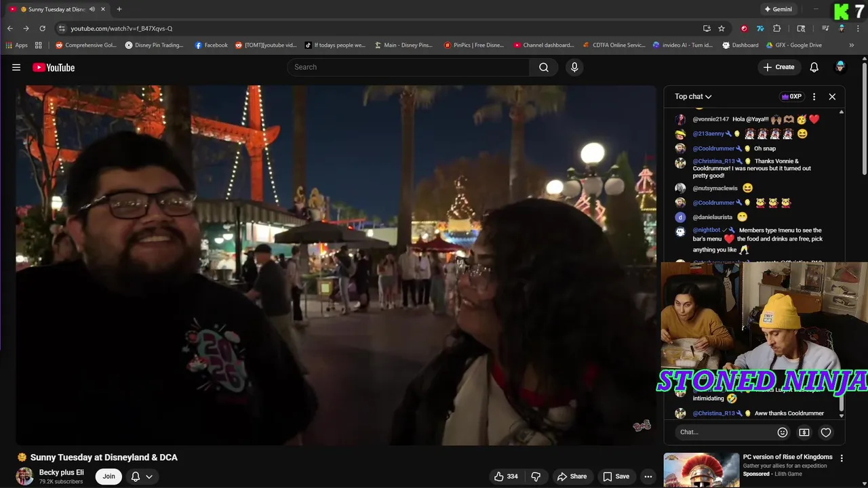The image size is (868, 488).
Task: Click in YouTube search field
Action: click(408, 67)
